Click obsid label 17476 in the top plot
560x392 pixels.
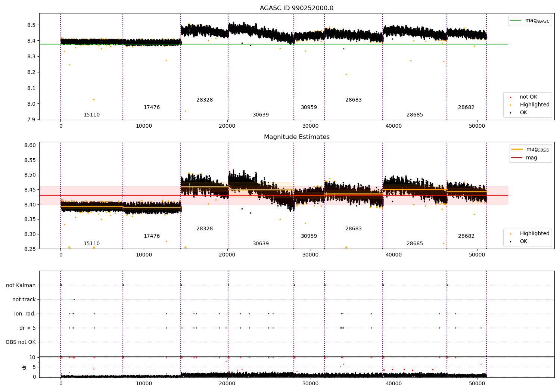(152, 108)
